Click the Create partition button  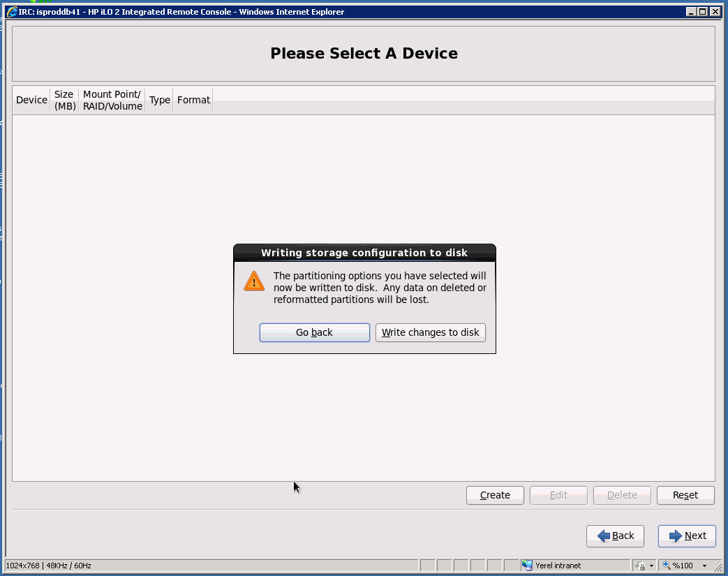(495, 495)
